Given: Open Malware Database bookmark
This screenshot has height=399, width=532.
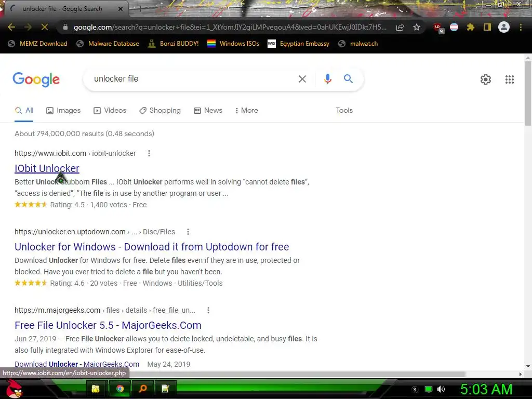Looking at the screenshot, I should pyautogui.click(x=108, y=44).
